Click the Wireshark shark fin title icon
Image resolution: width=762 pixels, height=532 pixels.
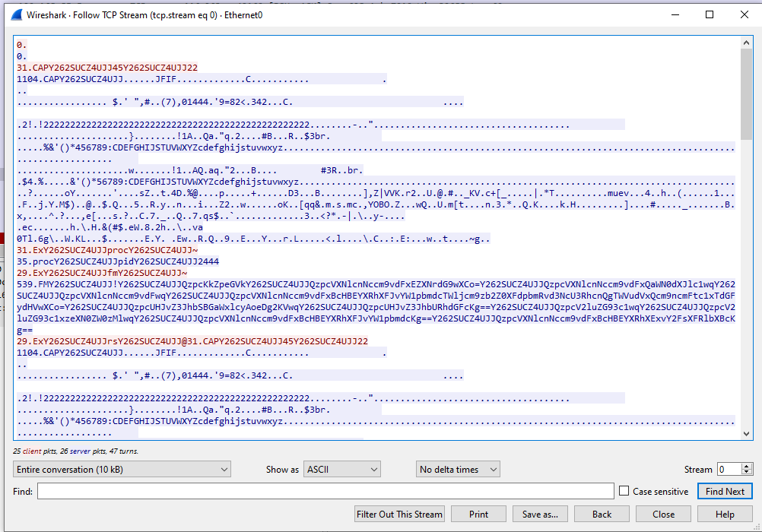coord(16,14)
